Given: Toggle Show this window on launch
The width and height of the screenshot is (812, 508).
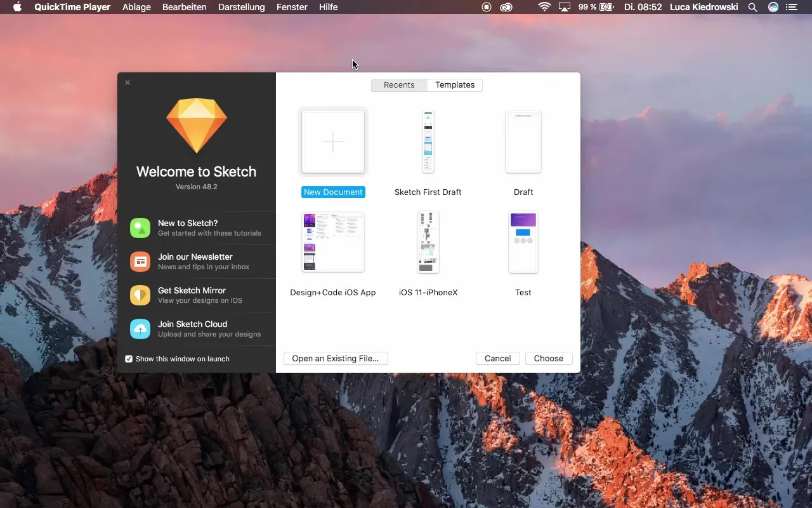Looking at the screenshot, I should click(x=129, y=359).
